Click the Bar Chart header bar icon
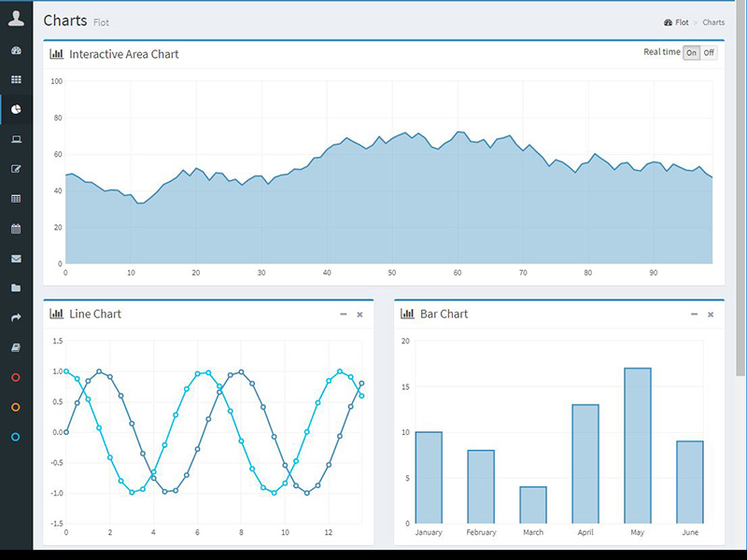Image resolution: width=747 pixels, height=560 pixels. tap(407, 314)
